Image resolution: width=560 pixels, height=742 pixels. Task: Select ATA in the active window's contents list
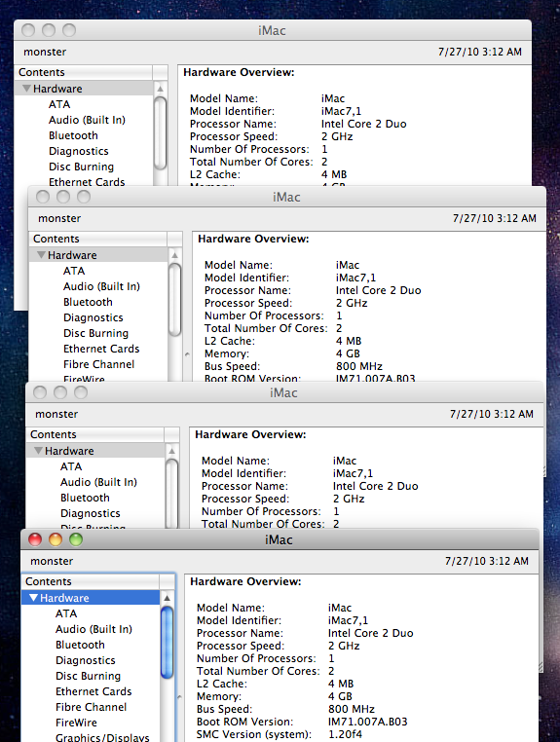[66, 613]
